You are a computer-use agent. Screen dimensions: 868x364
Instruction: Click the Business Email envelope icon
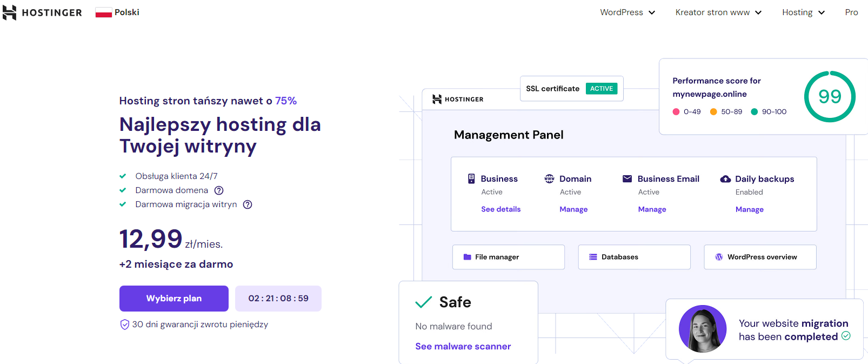[x=627, y=178]
